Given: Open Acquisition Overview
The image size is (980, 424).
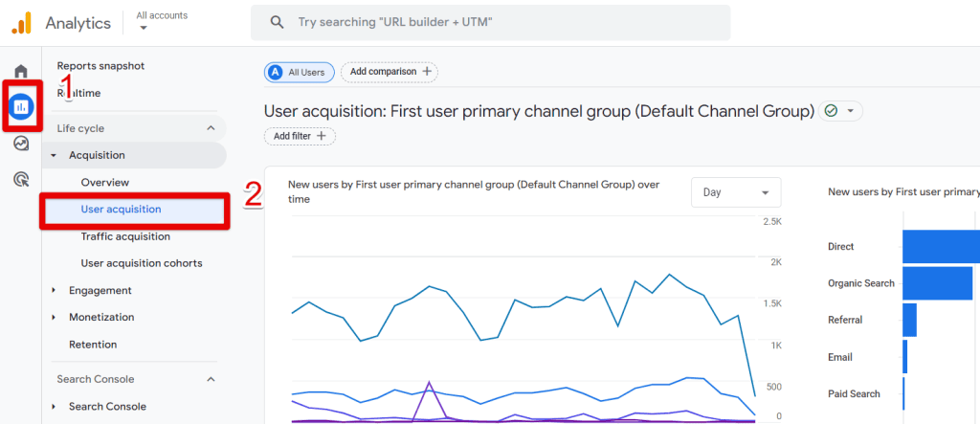Looking at the screenshot, I should [x=105, y=183].
